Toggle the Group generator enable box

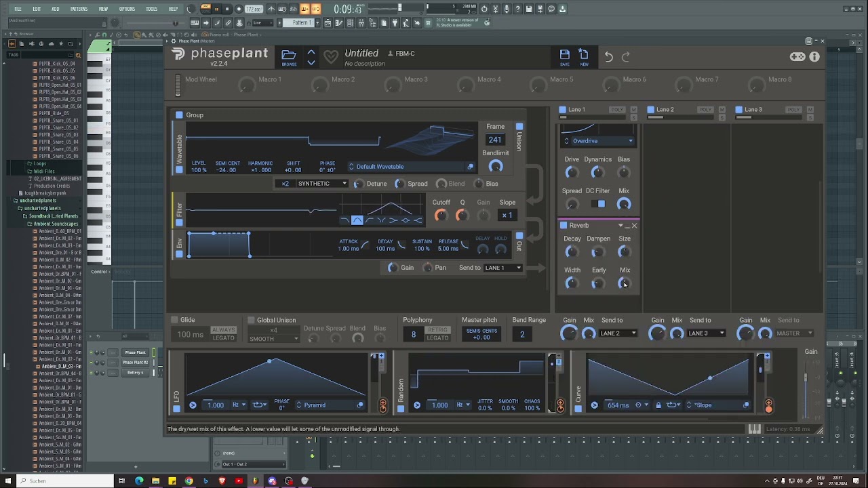[179, 115]
